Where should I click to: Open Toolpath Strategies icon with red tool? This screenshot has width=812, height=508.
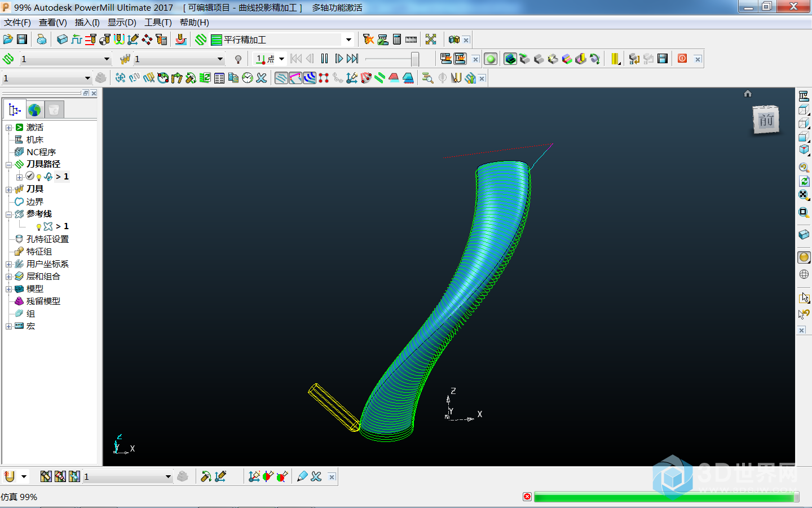(x=180, y=40)
